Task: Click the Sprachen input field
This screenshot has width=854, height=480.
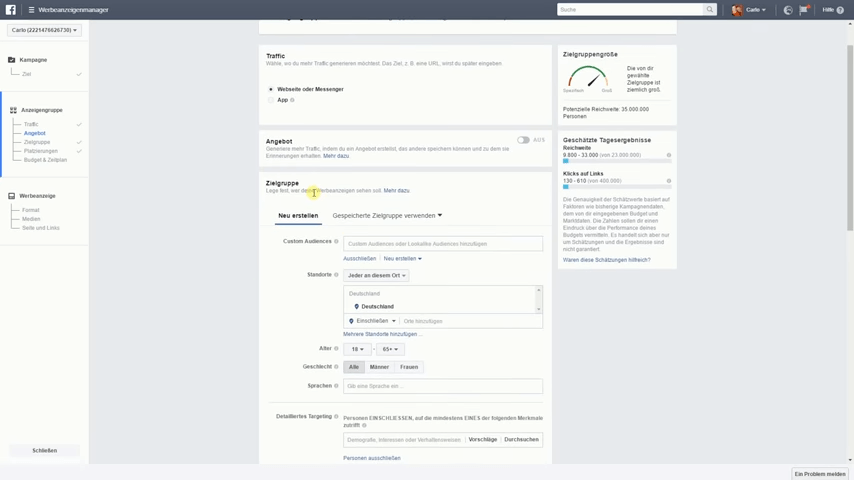Action: coord(443,386)
